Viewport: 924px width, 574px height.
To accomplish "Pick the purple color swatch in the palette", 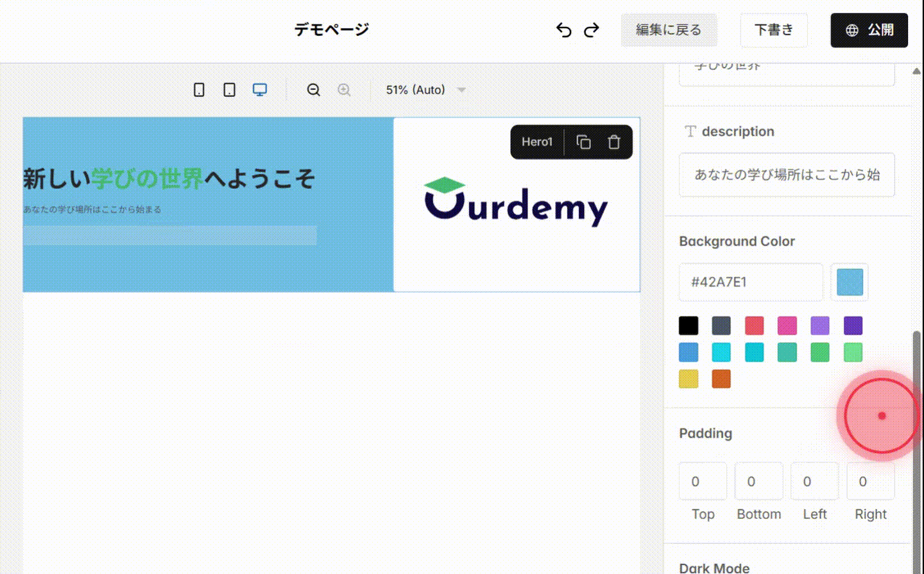I will click(x=820, y=326).
